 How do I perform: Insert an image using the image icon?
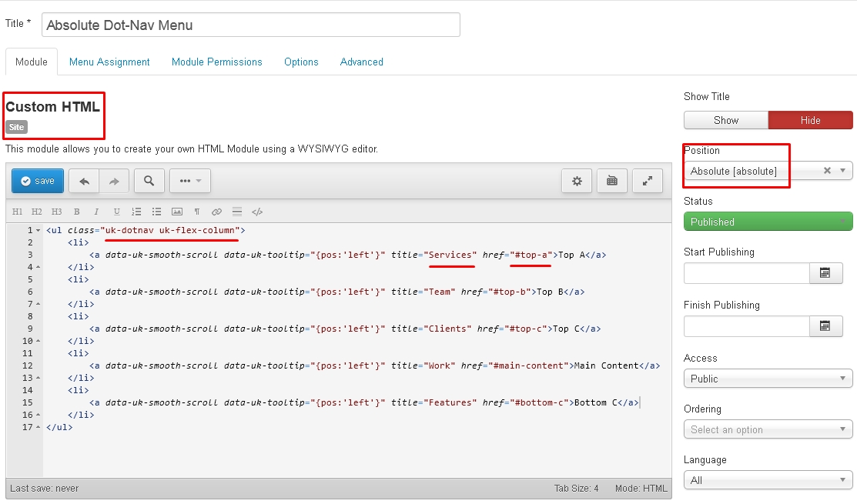pos(177,212)
